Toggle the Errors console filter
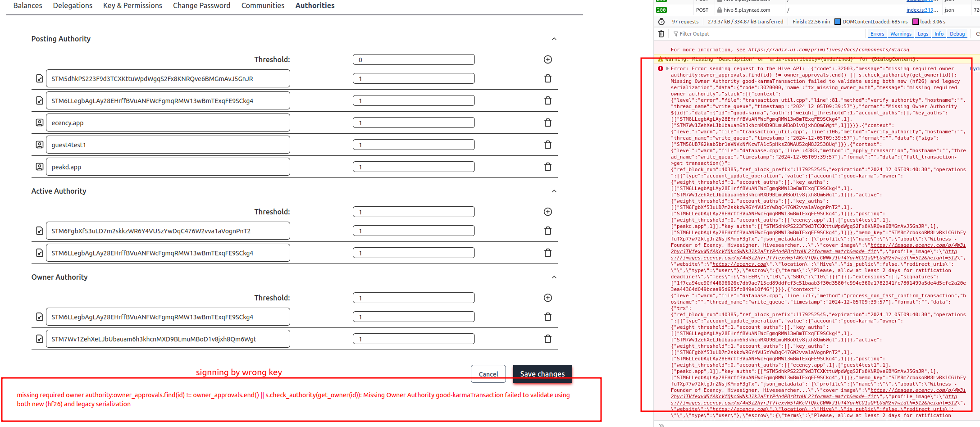This screenshot has height=427, width=980. [877, 34]
